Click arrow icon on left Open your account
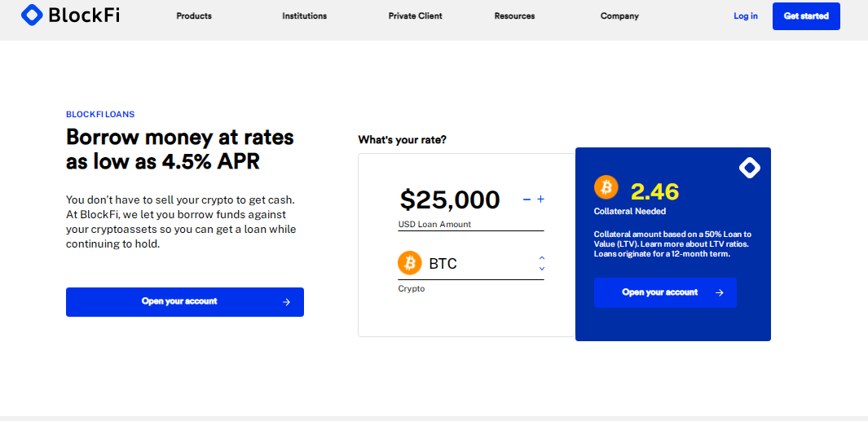868x421 pixels. 286,302
